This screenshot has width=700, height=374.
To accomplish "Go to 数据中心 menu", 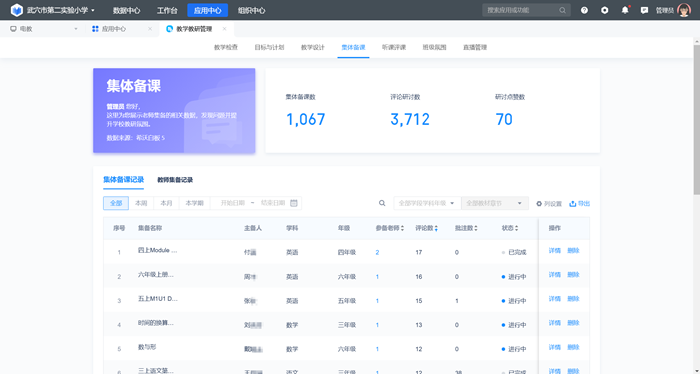I will pos(126,10).
